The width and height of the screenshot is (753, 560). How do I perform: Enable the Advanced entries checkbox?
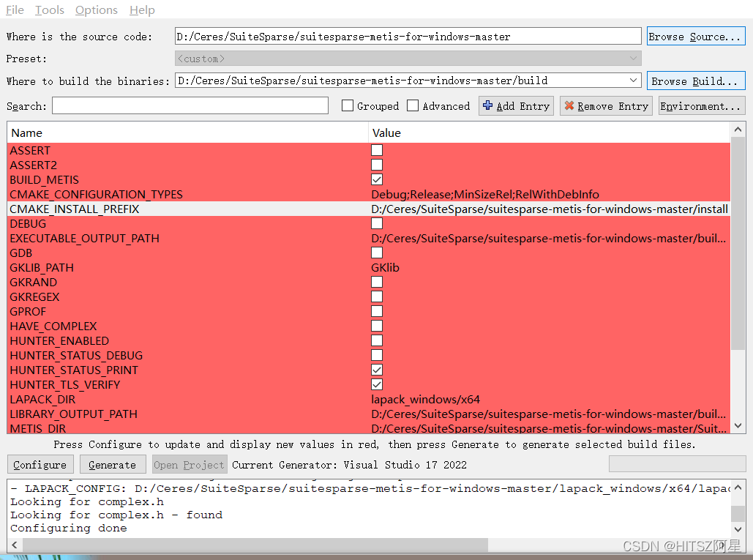pos(413,105)
